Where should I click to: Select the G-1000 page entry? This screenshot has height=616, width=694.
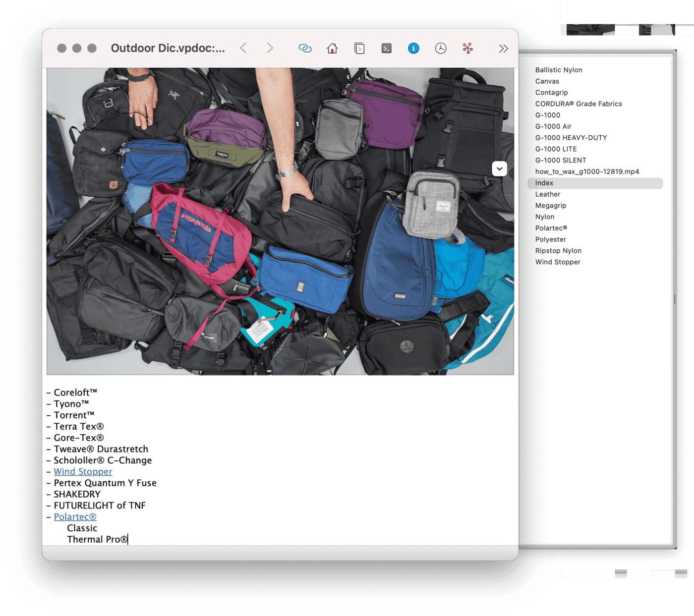pos(548,115)
